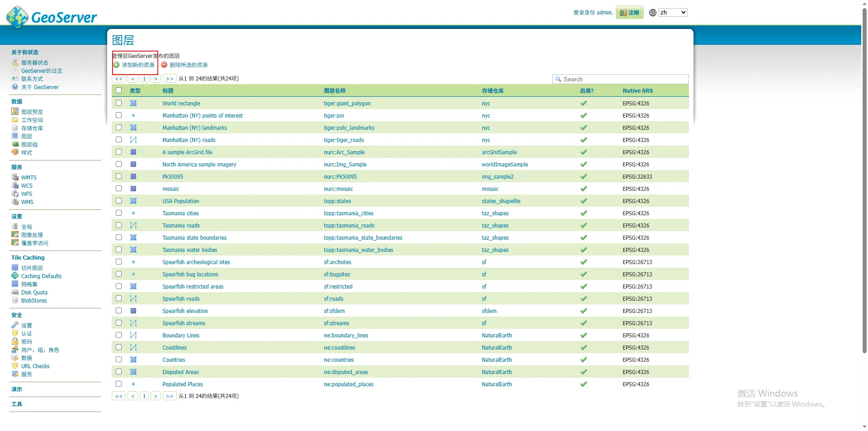Click the globe icon beside language selector
Image resolution: width=868 pixels, height=431 pixels.
(652, 13)
